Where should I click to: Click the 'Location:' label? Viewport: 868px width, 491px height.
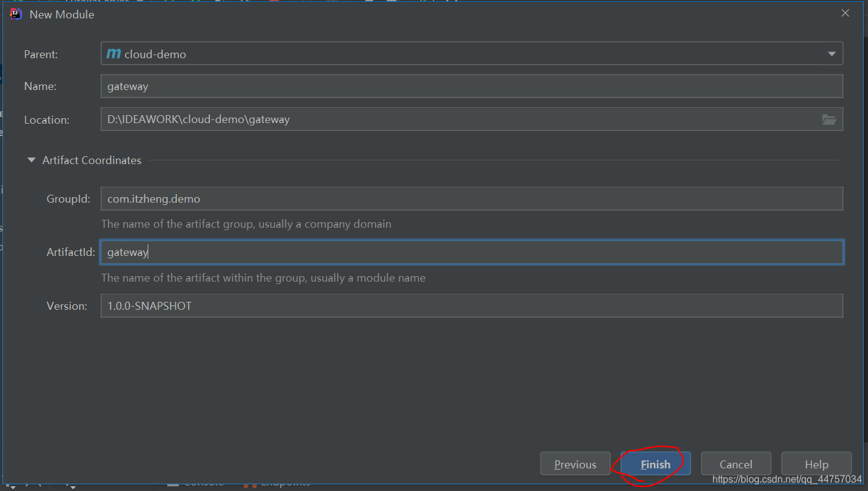47,120
